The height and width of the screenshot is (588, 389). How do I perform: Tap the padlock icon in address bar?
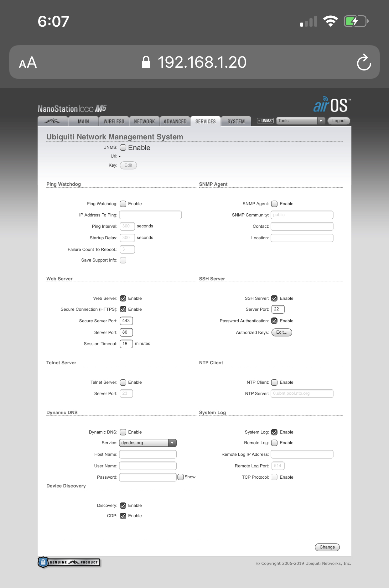[x=146, y=62]
